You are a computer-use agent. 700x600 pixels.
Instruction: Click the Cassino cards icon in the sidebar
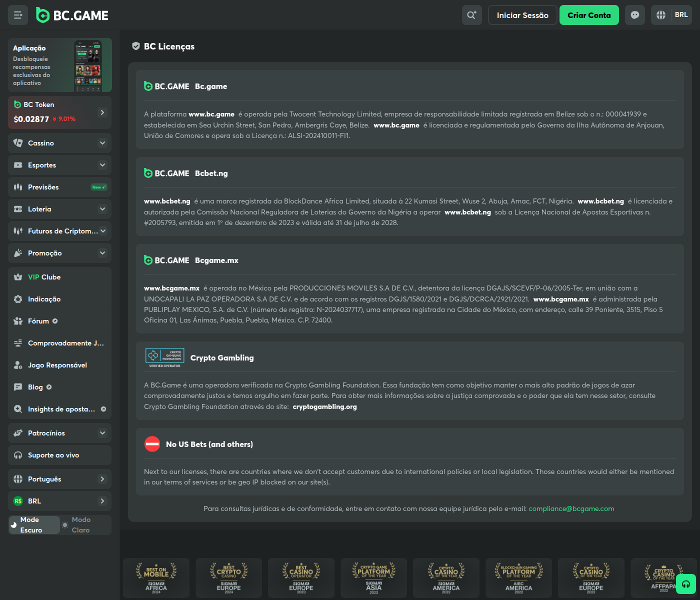(x=18, y=143)
